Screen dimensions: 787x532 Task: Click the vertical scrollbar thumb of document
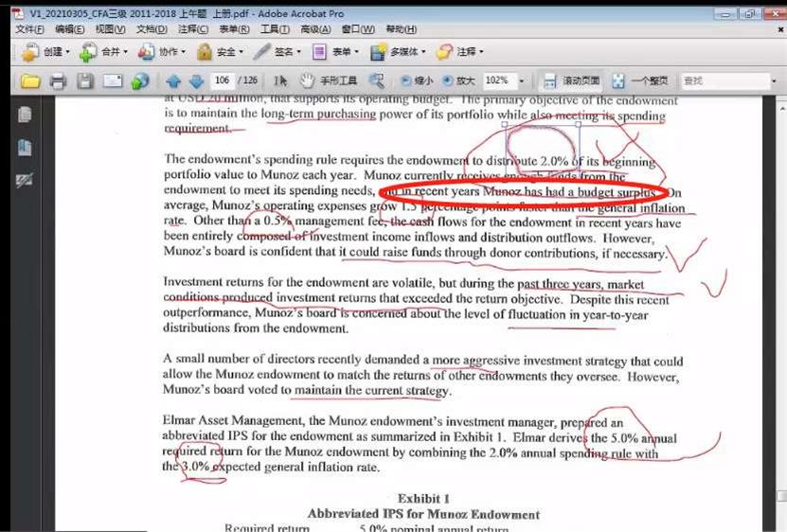(x=782, y=496)
